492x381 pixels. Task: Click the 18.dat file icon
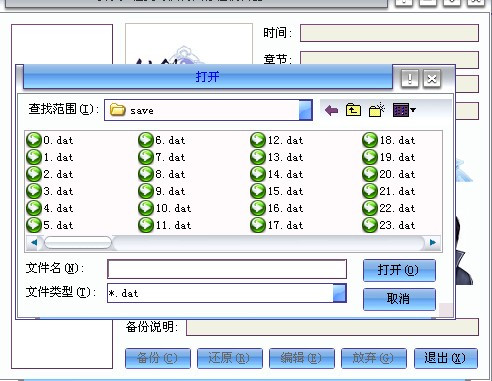[x=370, y=140]
